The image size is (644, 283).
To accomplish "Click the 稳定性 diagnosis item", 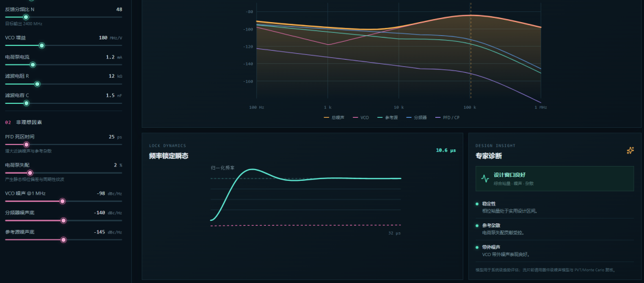I will coord(555,207).
